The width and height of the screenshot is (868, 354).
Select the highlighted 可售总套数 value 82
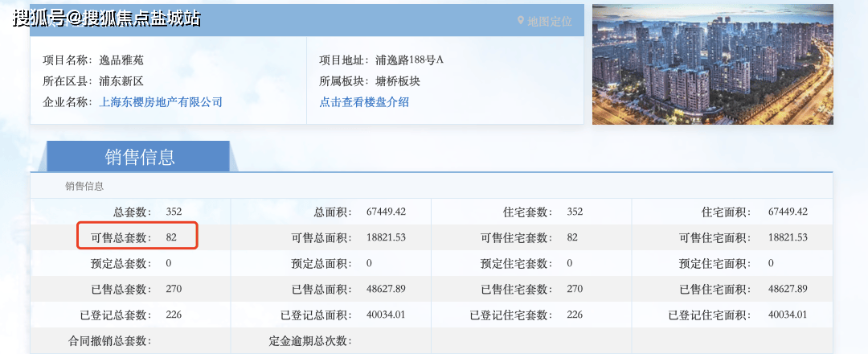pos(171,237)
